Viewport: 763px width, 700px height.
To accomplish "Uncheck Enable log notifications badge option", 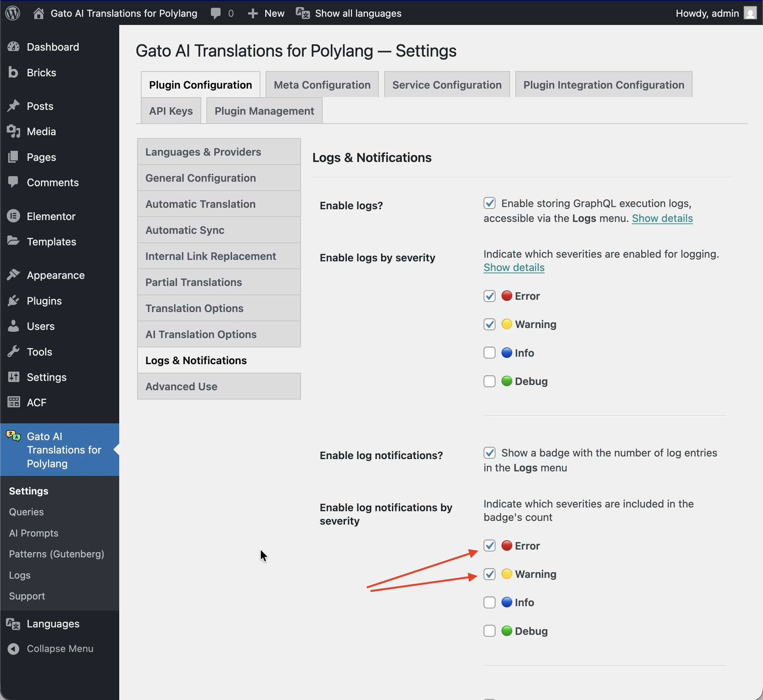I will point(489,453).
